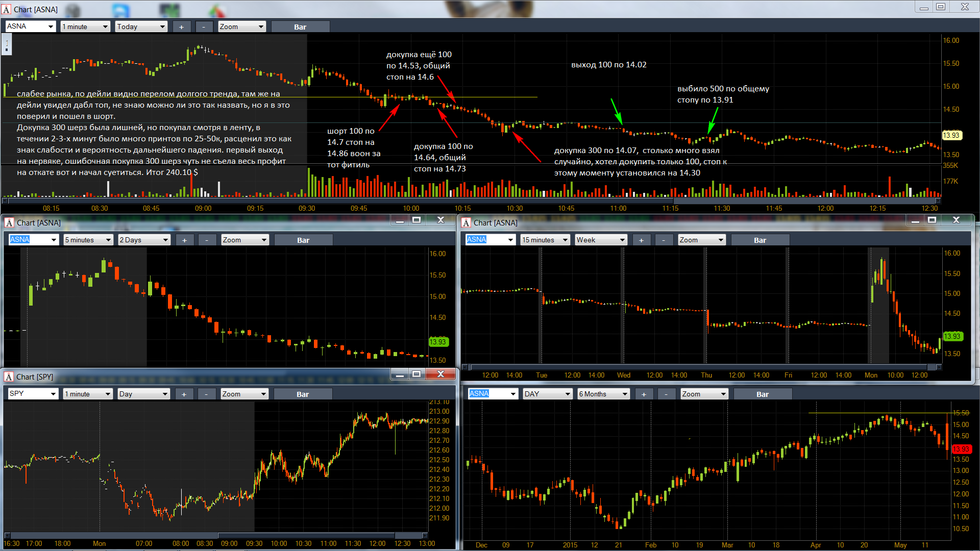Click plus button in the 5 minutes ASNA chart
This screenshot has height=551, width=980.
[x=184, y=240]
